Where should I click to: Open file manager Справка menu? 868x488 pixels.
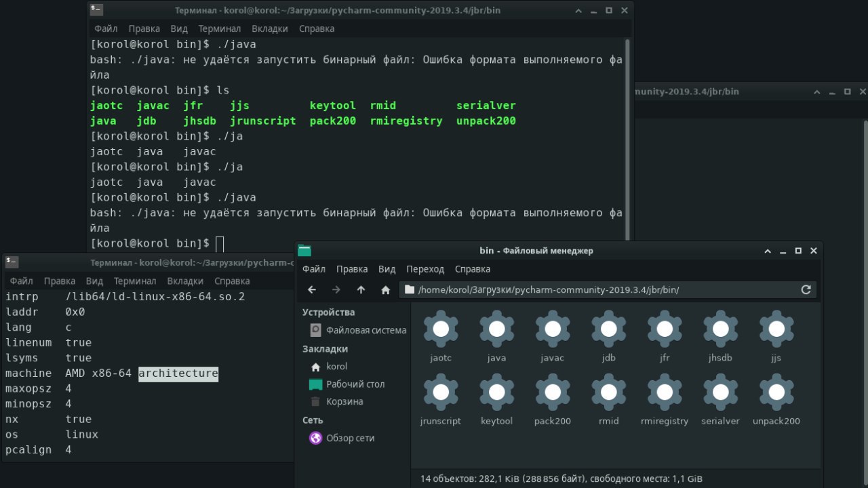[x=472, y=269]
